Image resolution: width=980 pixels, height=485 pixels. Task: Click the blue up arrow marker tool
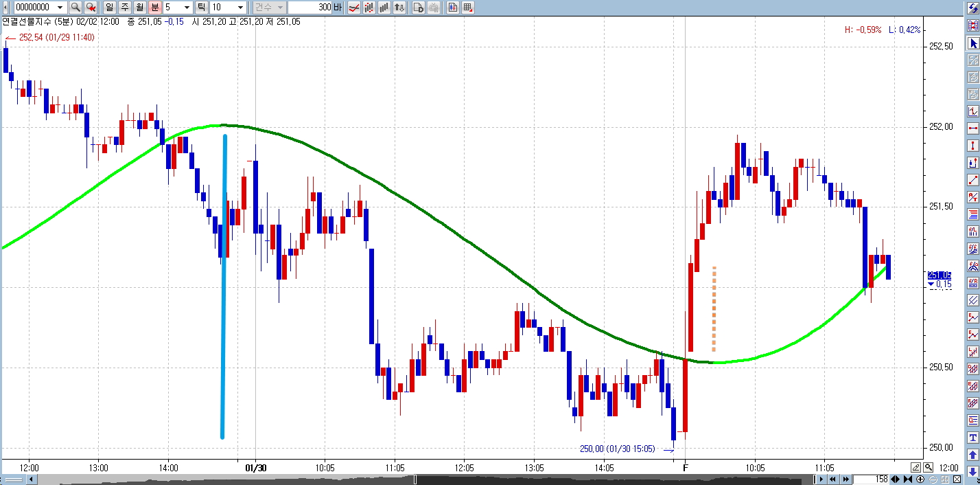click(972, 455)
